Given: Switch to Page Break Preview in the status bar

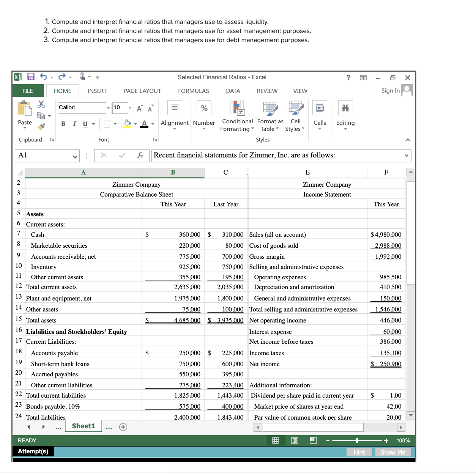Looking at the screenshot, I should click(313, 440).
